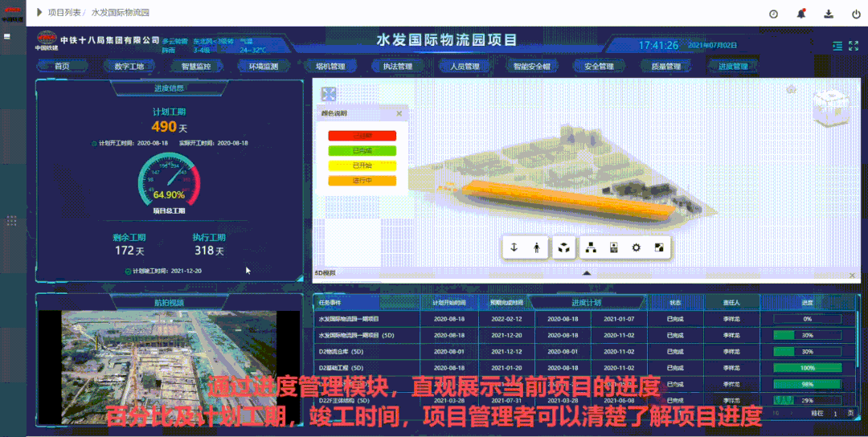This screenshot has height=437, width=868.
Task: Open the model structure tree icon
Action: pos(590,248)
